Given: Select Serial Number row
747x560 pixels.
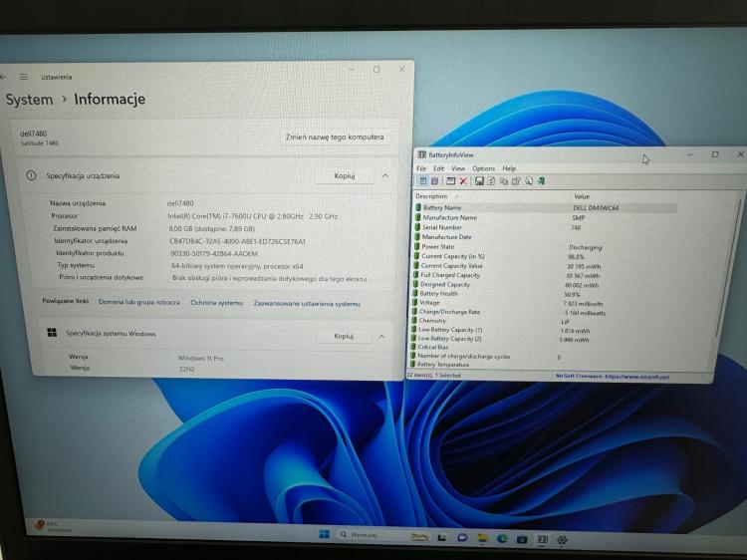Looking at the screenshot, I should tap(546, 227).
